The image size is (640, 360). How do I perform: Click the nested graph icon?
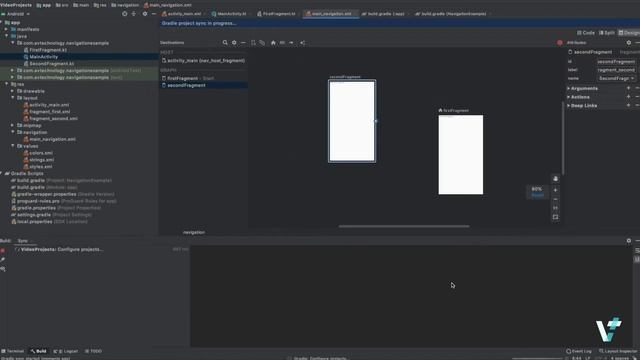click(262, 42)
